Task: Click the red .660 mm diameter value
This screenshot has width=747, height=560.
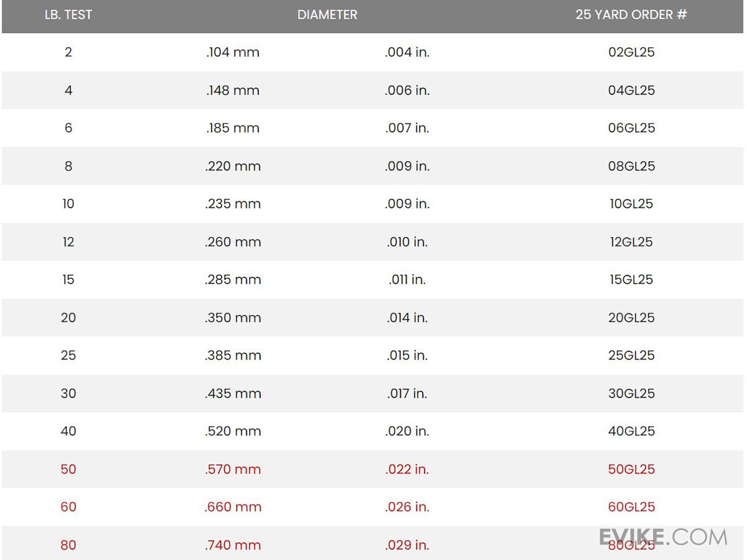Action: pos(233,507)
